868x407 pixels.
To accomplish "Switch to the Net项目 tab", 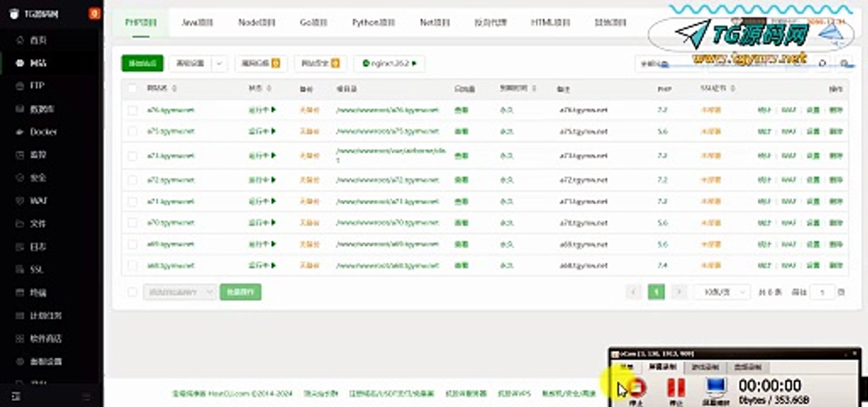I will pyautogui.click(x=435, y=23).
